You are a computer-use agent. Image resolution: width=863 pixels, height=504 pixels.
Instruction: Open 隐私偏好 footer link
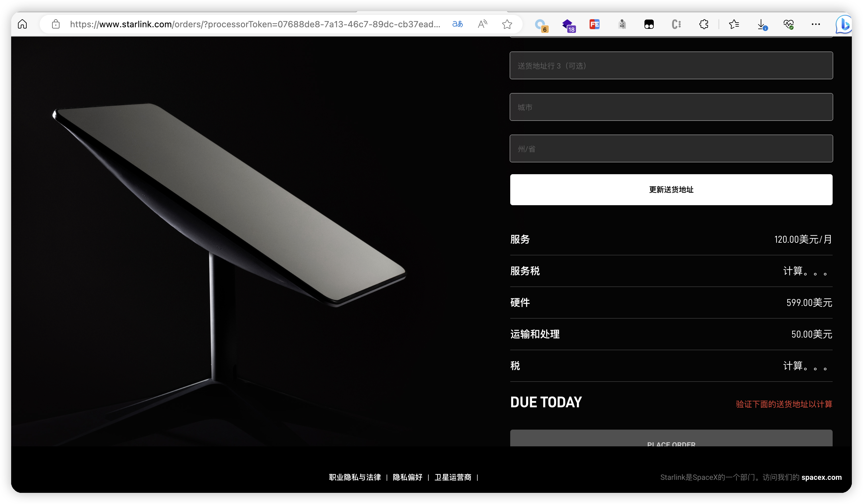408,477
